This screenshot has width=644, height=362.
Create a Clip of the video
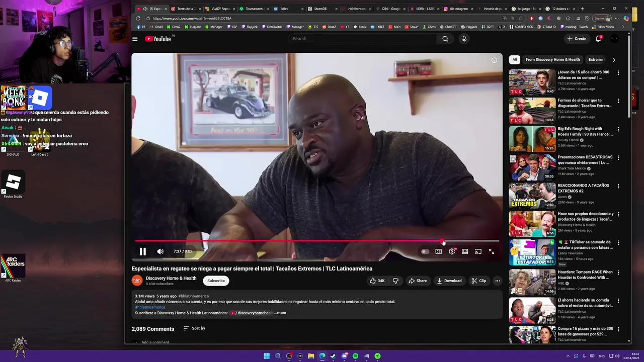coord(478,281)
